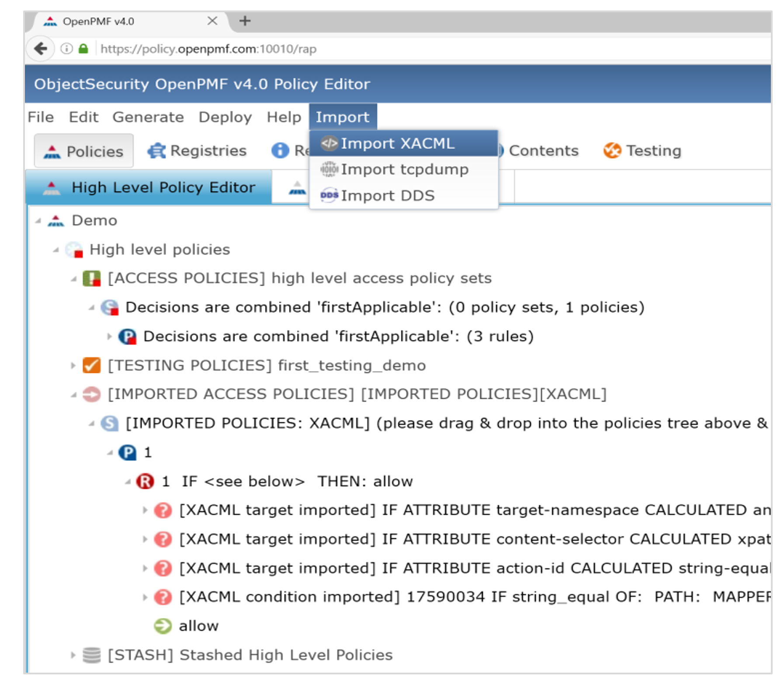Click the ACCESS POLICIES green exclamation icon

tap(92, 279)
